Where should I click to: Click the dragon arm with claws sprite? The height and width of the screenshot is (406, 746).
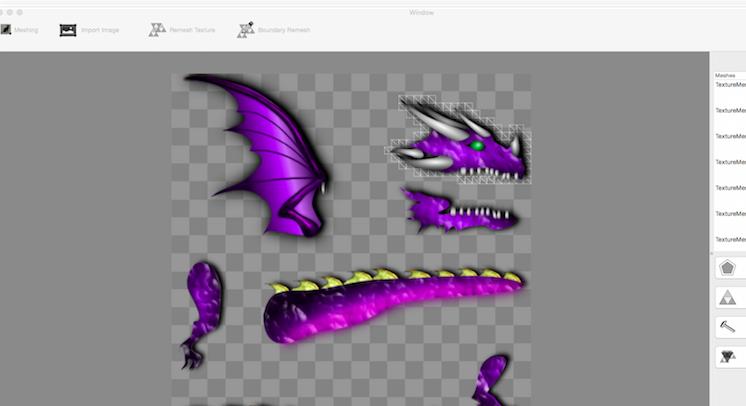pyautogui.click(x=201, y=308)
